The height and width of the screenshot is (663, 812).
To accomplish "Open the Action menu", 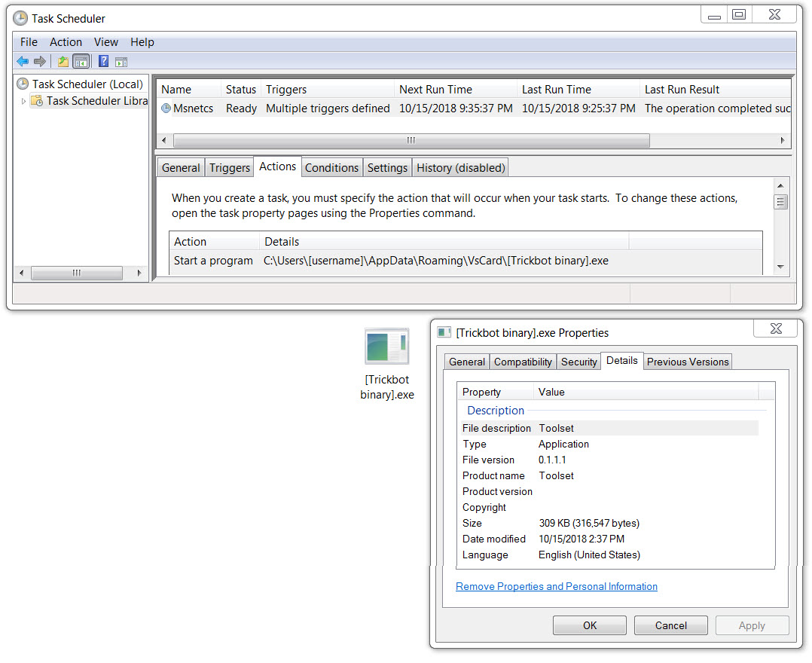I will [66, 42].
